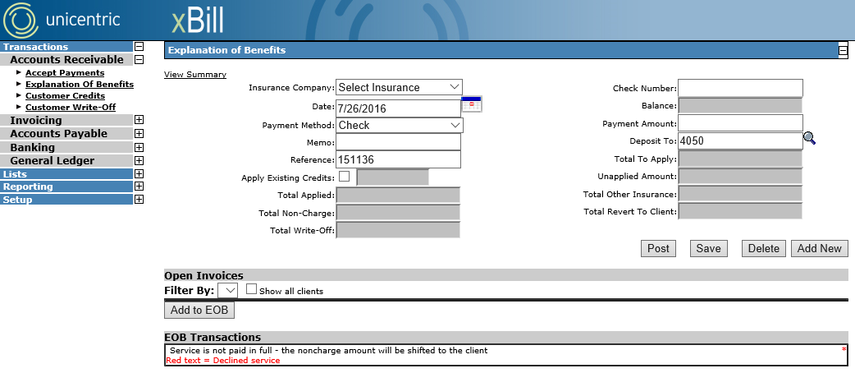Select the General Ledger menu item
Screen dimensions: 855x373
(x=67, y=161)
